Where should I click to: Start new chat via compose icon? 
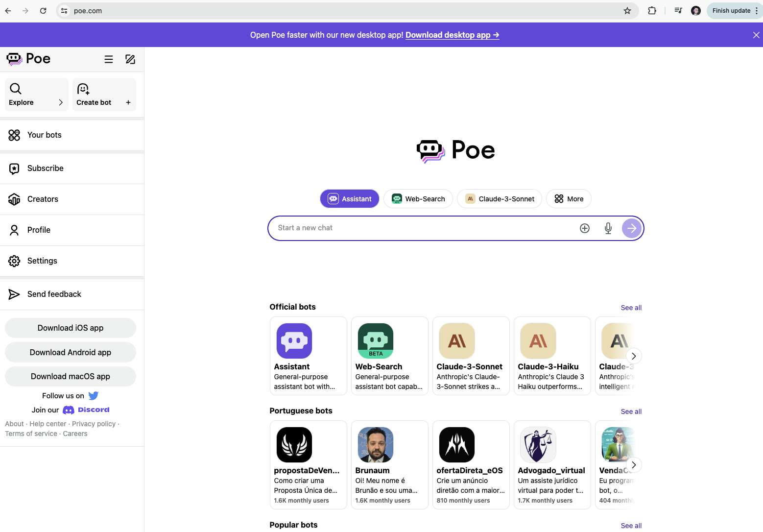click(130, 59)
